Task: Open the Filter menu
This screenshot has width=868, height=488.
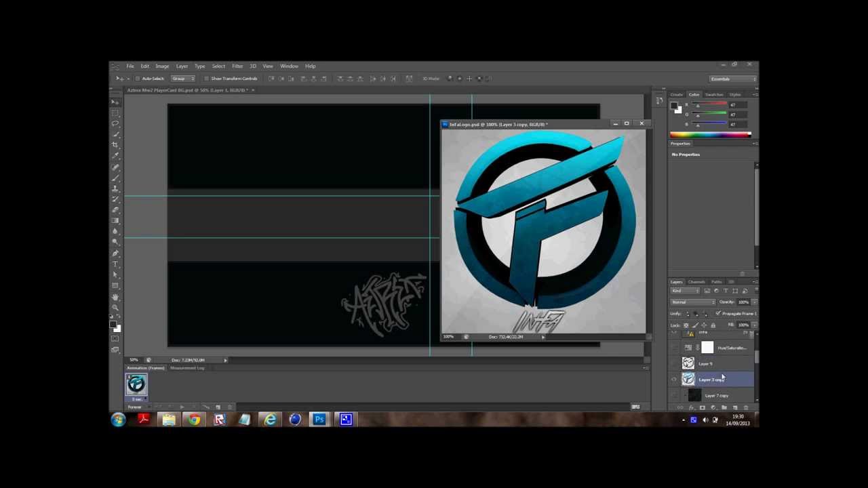Action: coord(237,66)
